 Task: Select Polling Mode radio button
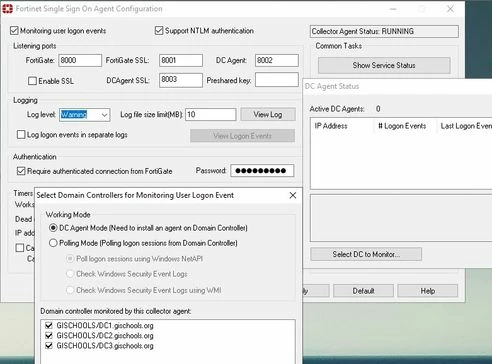point(53,243)
